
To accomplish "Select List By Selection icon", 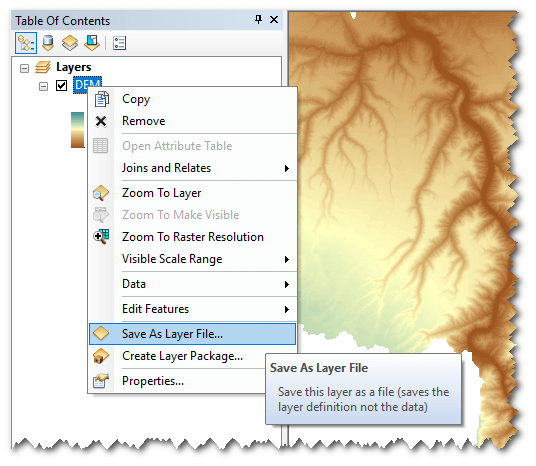I will pos(92,43).
